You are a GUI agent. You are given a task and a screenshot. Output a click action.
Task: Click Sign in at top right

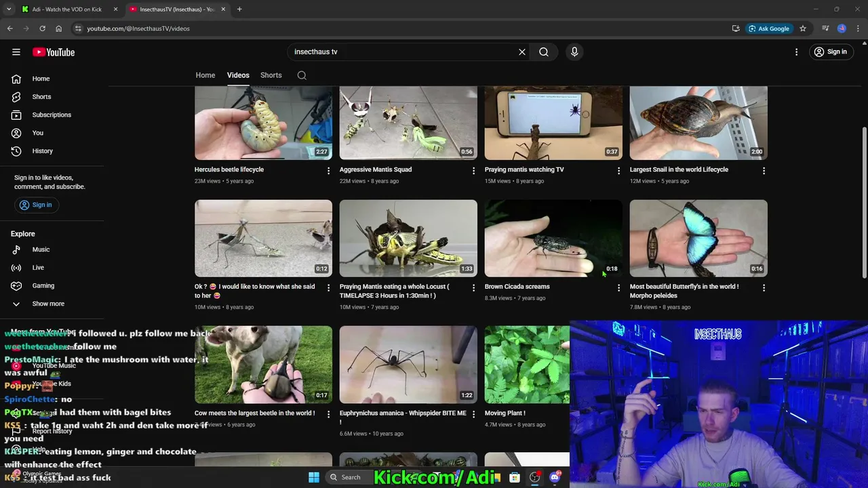click(x=831, y=52)
